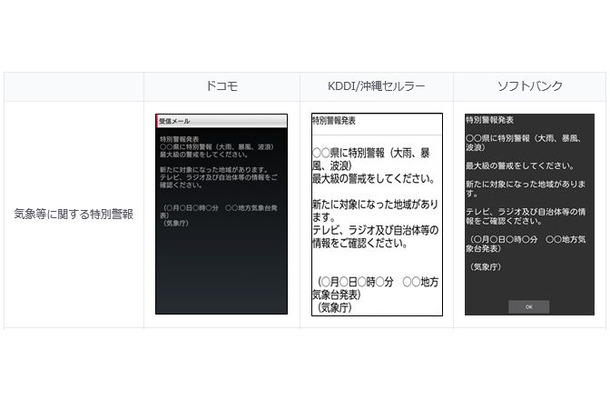Open the SoftBank alert screenshot thumbnail
Viewport: 610px width, 400px height.
tap(529, 214)
